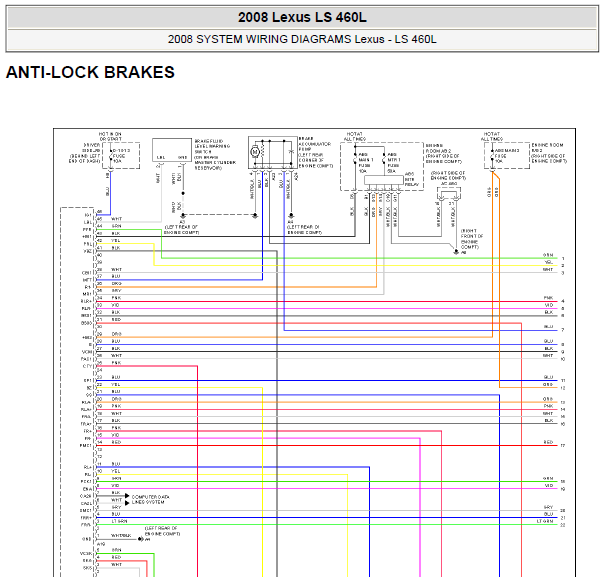
Task: Click the AC ABG connector symbol
Action: (x=449, y=194)
